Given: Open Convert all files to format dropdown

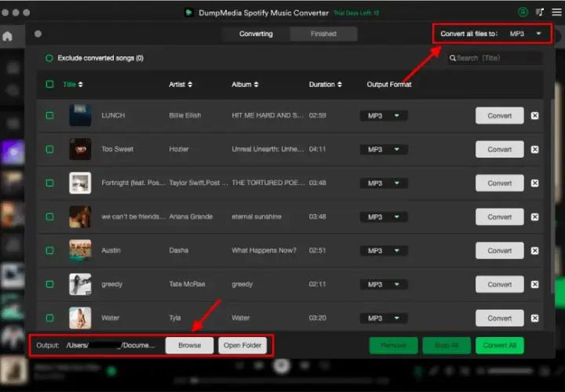Looking at the screenshot, I should pyautogui.click(x=525, y=34).
